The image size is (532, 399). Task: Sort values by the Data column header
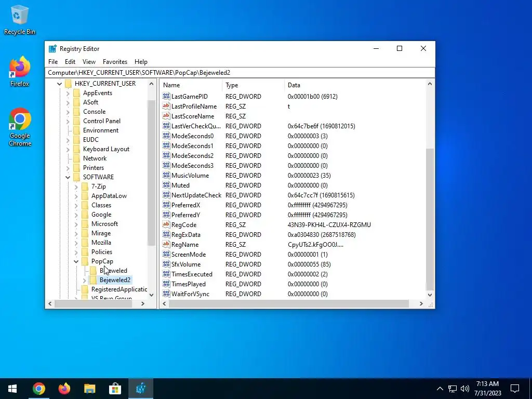(355, 85)
